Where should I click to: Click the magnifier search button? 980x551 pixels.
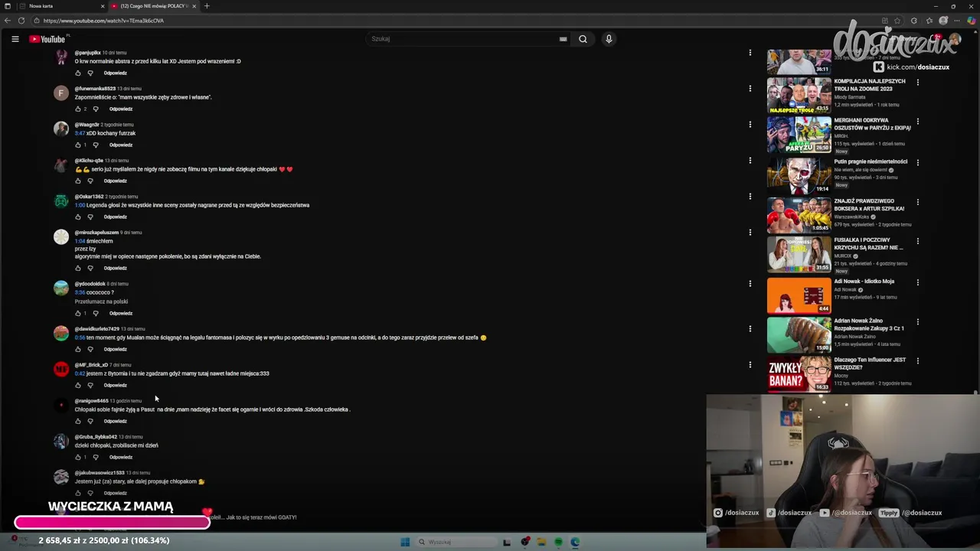tap(583, 39)
